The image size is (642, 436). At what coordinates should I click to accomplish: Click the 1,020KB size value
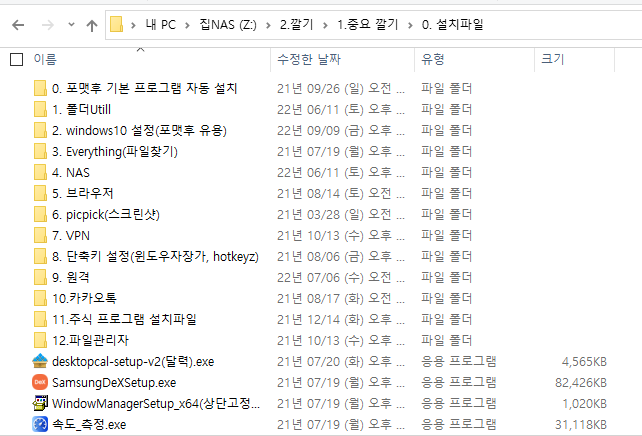pos(584,404)
